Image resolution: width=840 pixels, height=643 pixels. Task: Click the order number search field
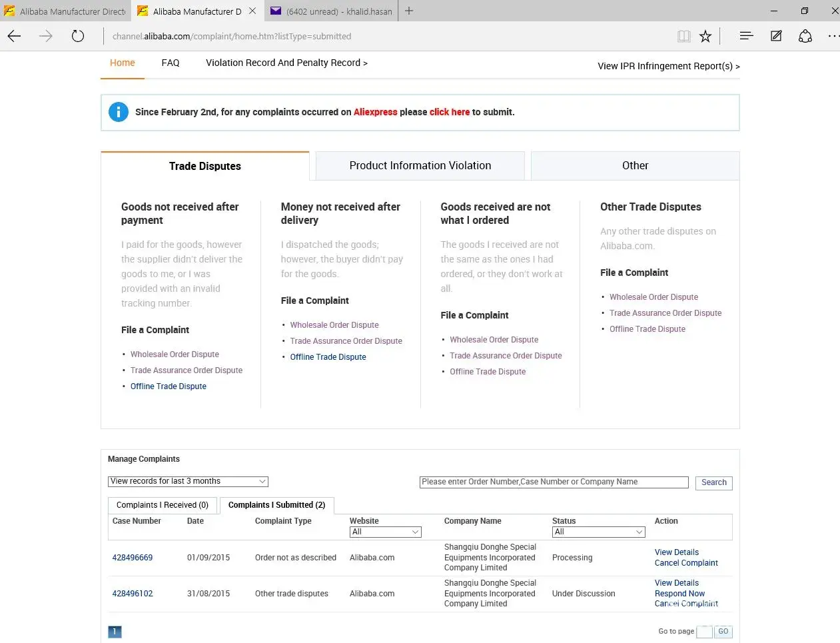coord(554,482)
